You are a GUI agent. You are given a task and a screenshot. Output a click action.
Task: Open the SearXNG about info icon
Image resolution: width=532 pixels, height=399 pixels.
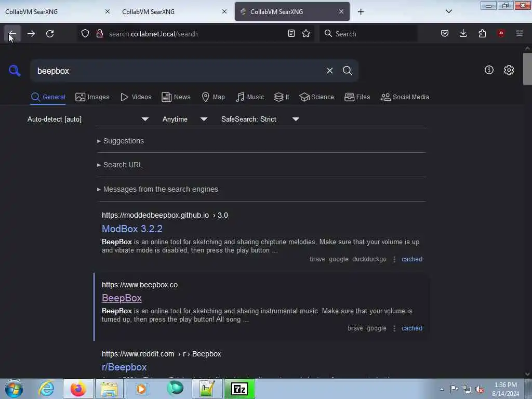(x=489, y=70)
